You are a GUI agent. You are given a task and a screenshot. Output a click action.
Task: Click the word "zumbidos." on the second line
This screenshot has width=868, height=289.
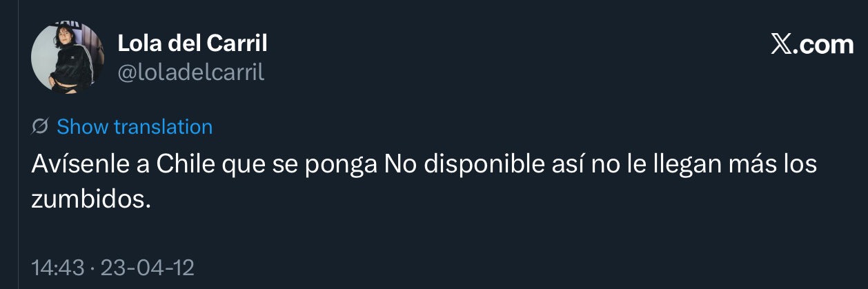click(x=90, y=200)
